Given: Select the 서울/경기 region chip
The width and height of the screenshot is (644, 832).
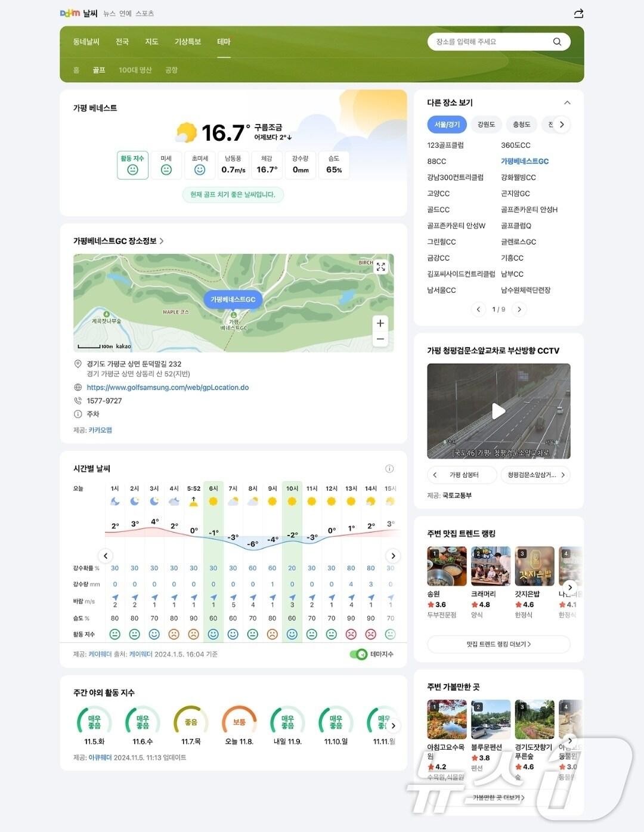Looking at the screenshot, I should 447,125.
